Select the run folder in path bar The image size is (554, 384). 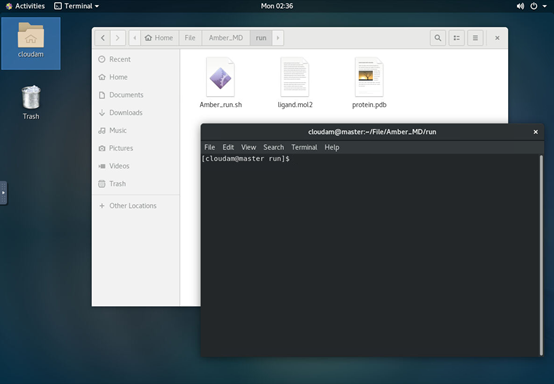click(x=261, y=38)
